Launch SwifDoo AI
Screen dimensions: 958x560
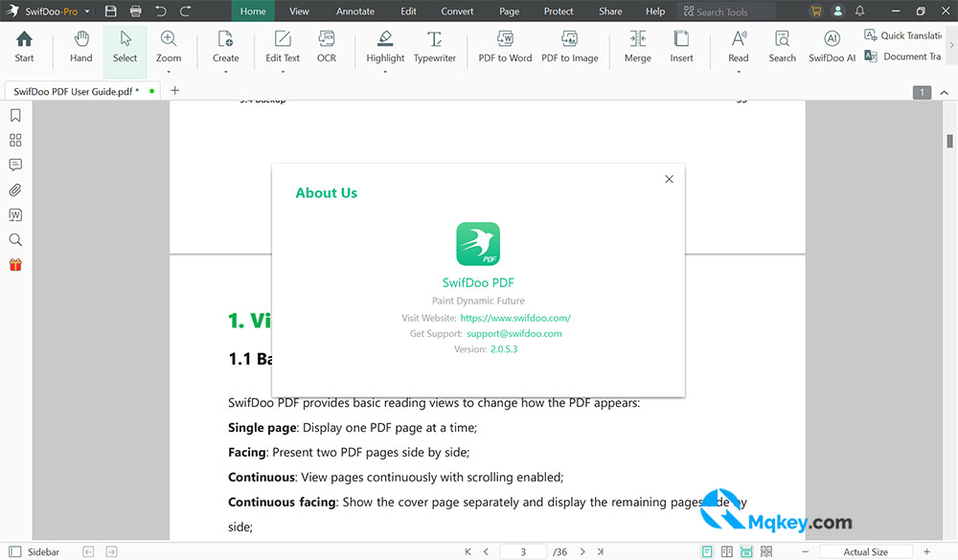832,48
